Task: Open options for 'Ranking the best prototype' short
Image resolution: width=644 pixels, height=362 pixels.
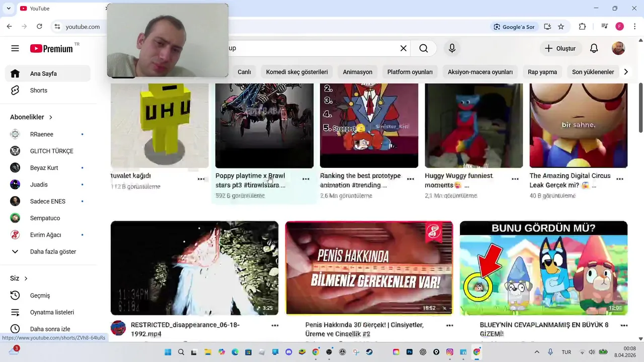Action: tap(410, 179)
